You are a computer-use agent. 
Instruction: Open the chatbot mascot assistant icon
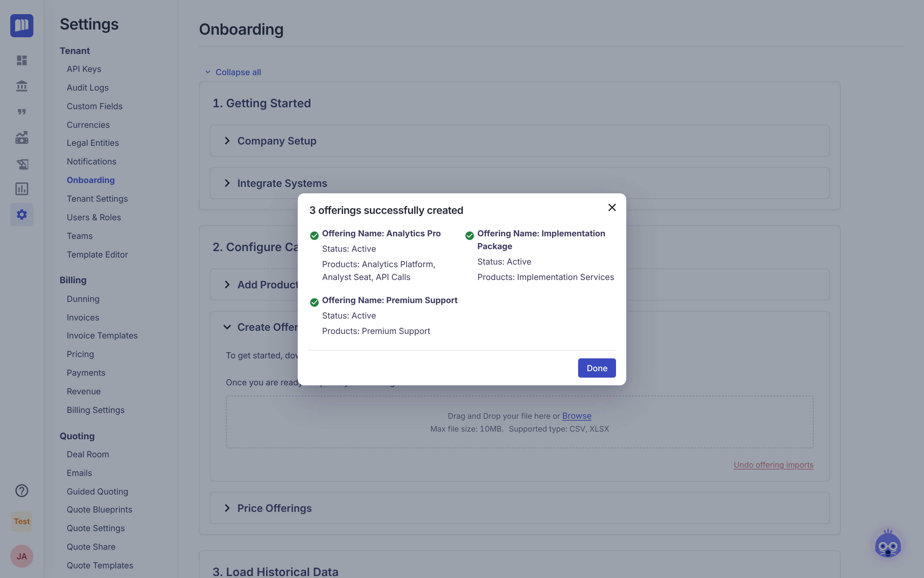tap(888, 544)
